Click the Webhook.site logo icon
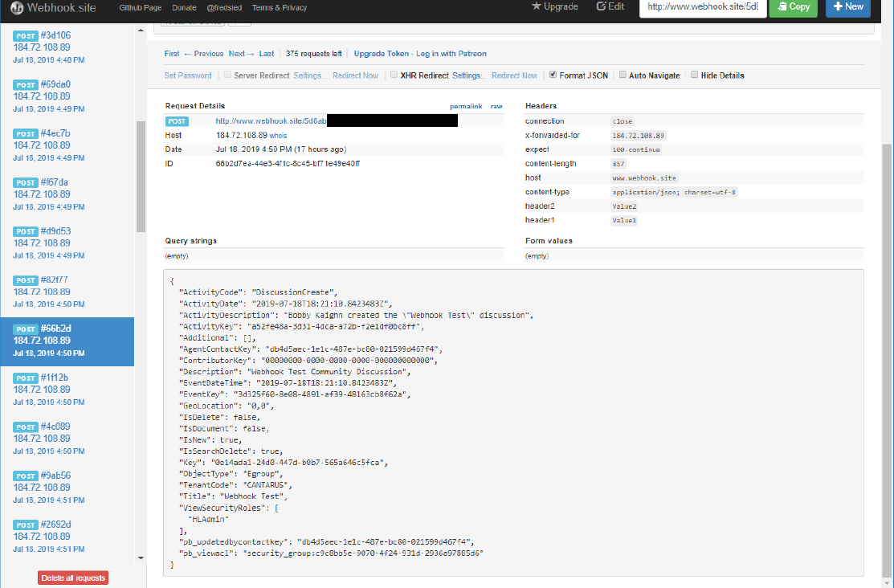This screenshot has width=894, height=588. point(17,8)
